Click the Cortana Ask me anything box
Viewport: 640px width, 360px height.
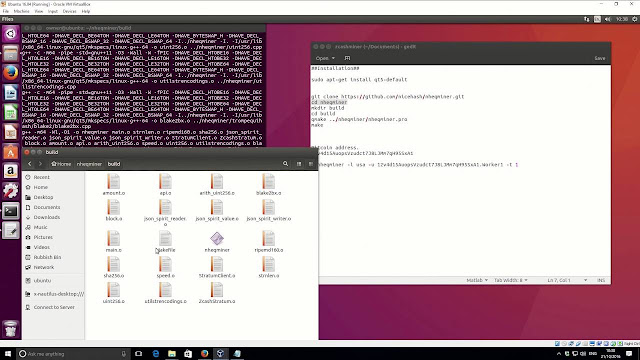point(73,353)
